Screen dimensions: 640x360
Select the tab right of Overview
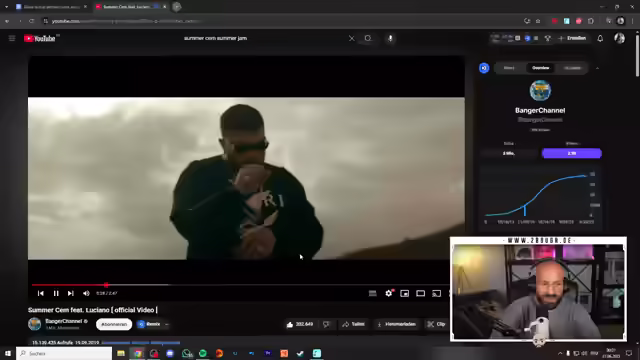pos(572,68)
